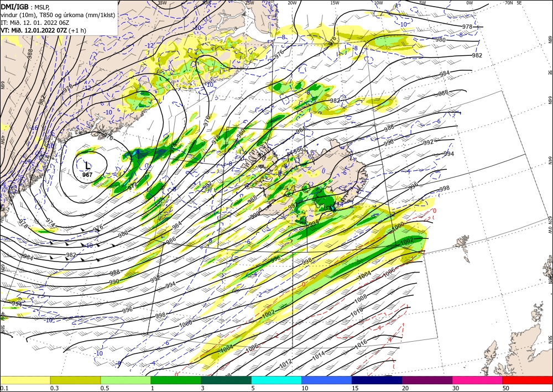Select the olive-yellow 0.3–0.5 legend swatch

click(x=75, y=380)
